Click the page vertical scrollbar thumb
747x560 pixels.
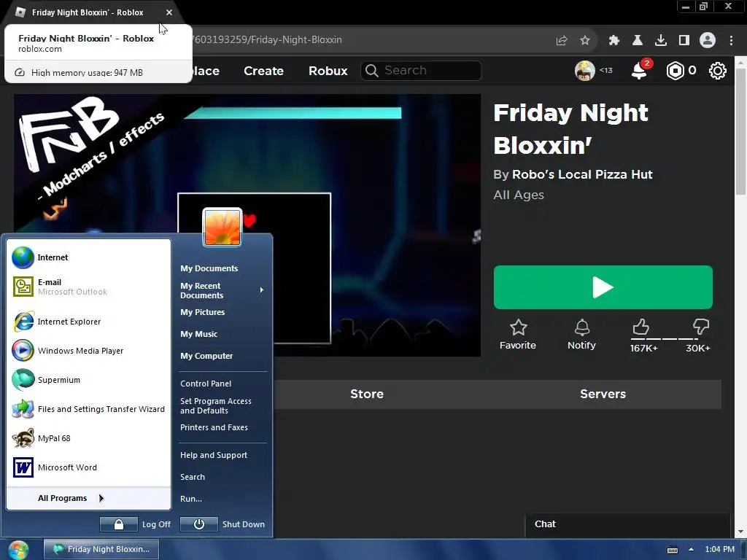tap(740, 131)
